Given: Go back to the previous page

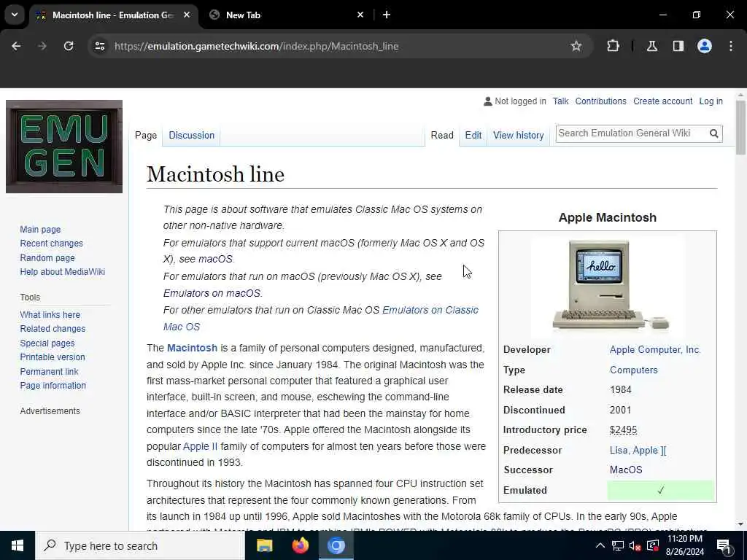Looking at the screenshot, I should [16, 46].
